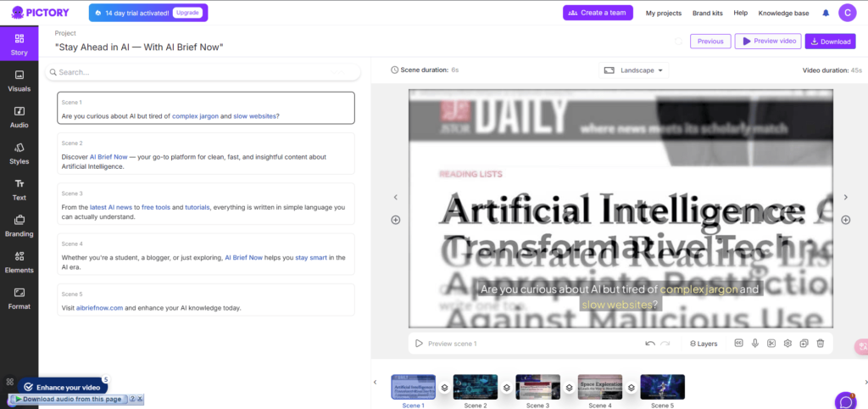Select the Scene 2 thumbnail in timeline

coord(476,387)
